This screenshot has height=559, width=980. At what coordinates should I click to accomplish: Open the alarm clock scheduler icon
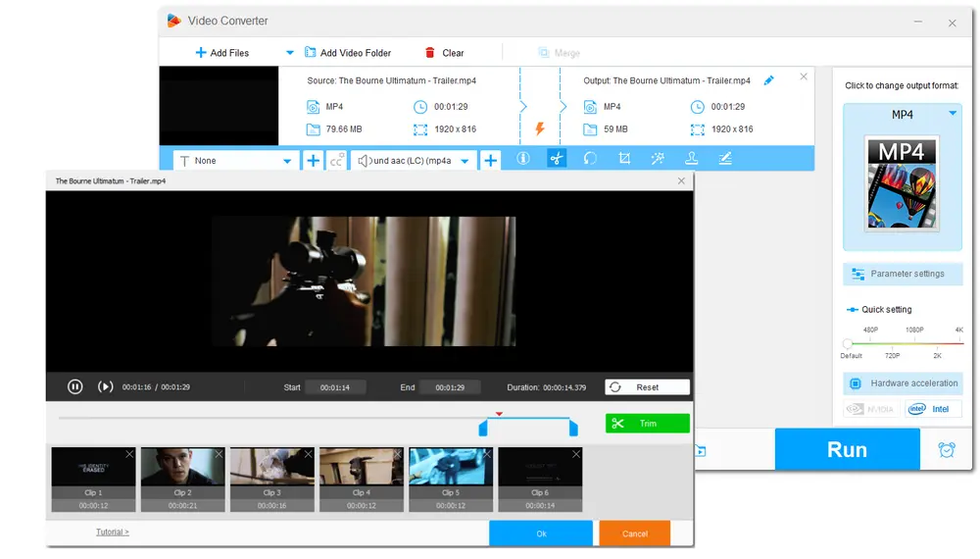click(x=946, y=450)
